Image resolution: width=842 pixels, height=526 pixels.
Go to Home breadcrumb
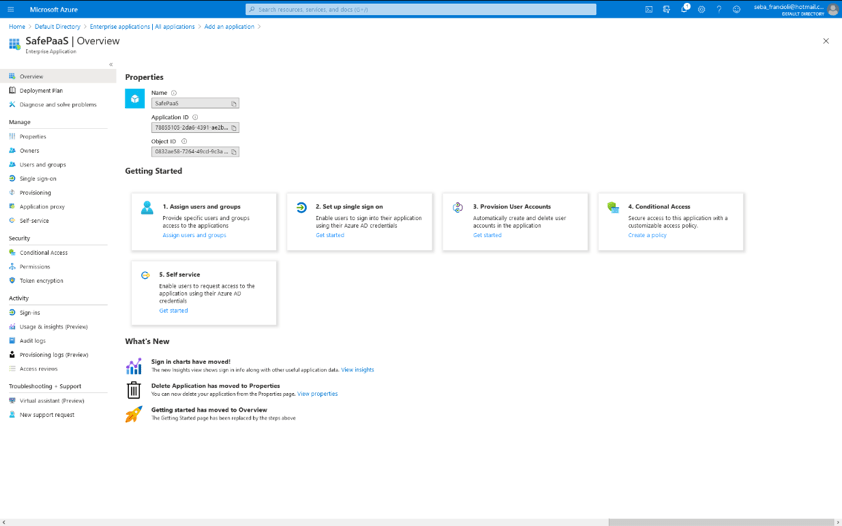click(x=17, y=26)
